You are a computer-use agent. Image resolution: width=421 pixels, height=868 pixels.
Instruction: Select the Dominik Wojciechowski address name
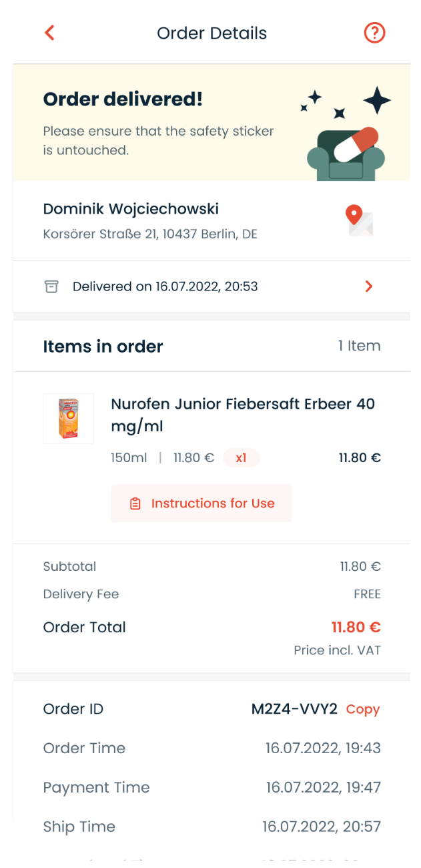[131, 209]
